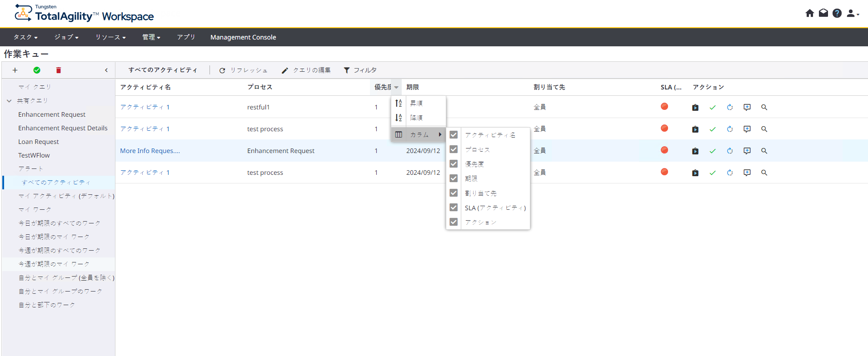Open the user account dropdown
The image size is (868, 356).
[x=853, y=14]
